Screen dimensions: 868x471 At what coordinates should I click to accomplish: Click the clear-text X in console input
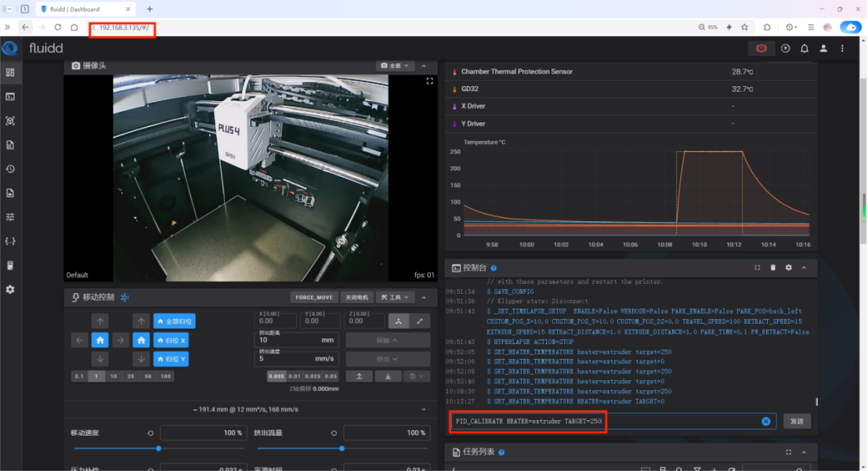pos(766,422)
